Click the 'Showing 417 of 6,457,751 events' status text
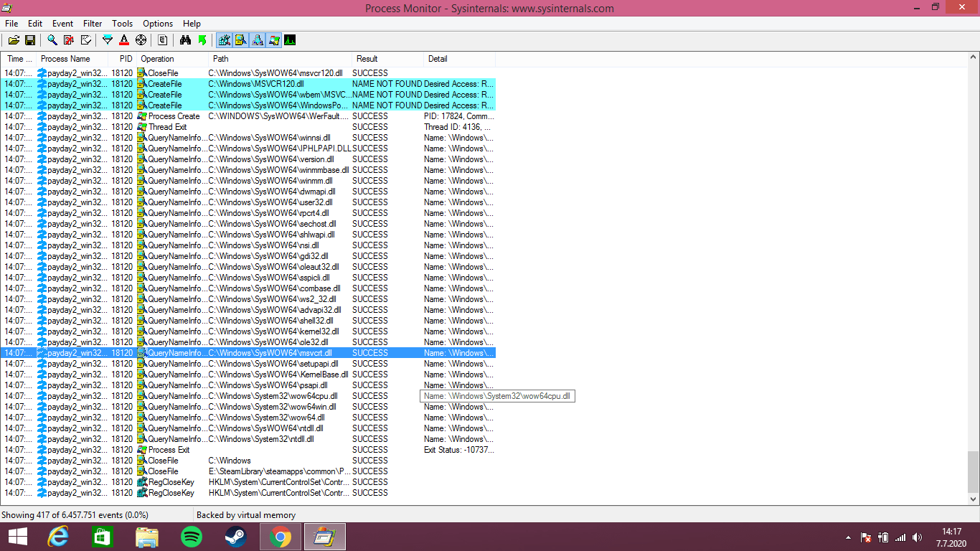Screen dimensions: 980x551 click(75, 515)
